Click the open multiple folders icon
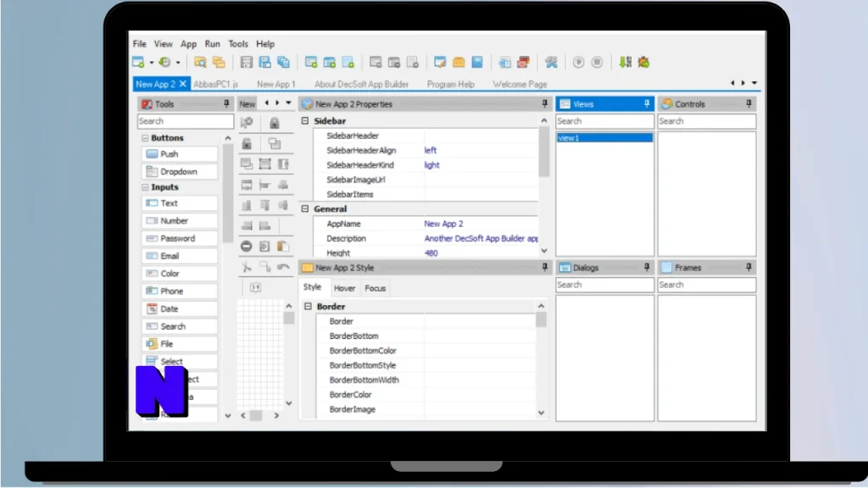 (219, 62)
